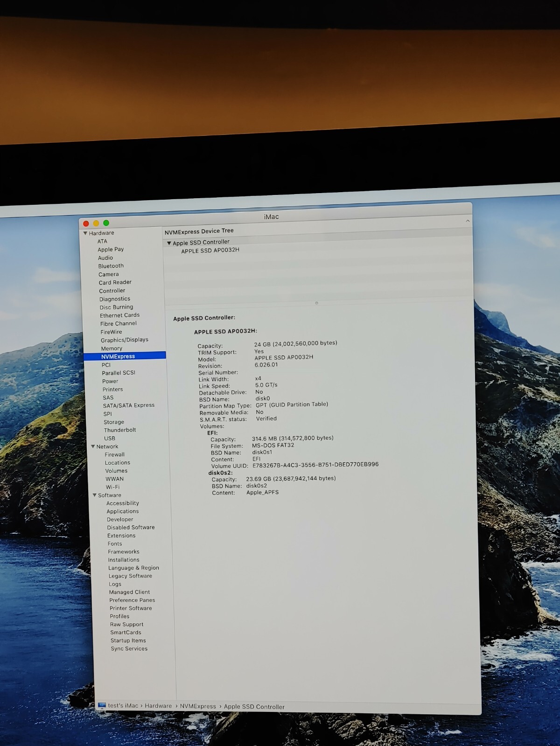
Task: Open Frameworks software entry
Action: pos(124,552)
